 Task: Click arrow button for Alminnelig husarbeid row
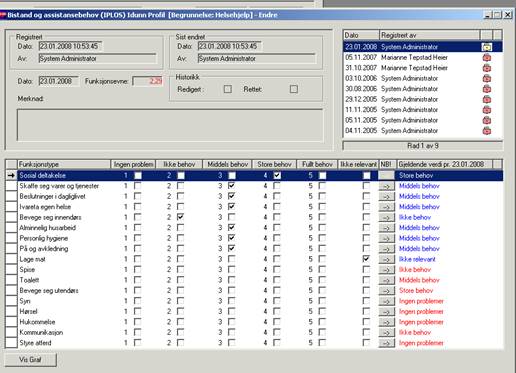387,228
